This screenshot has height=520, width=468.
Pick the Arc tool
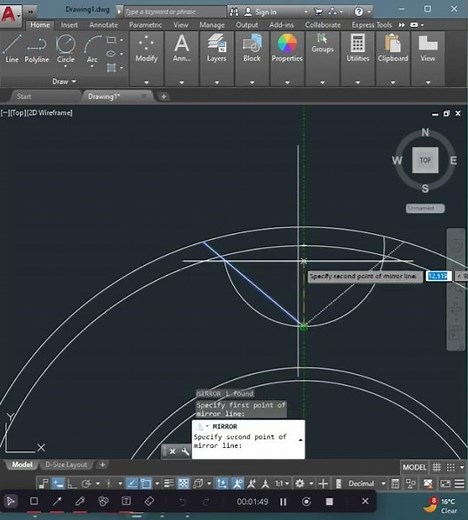point(92,49)
